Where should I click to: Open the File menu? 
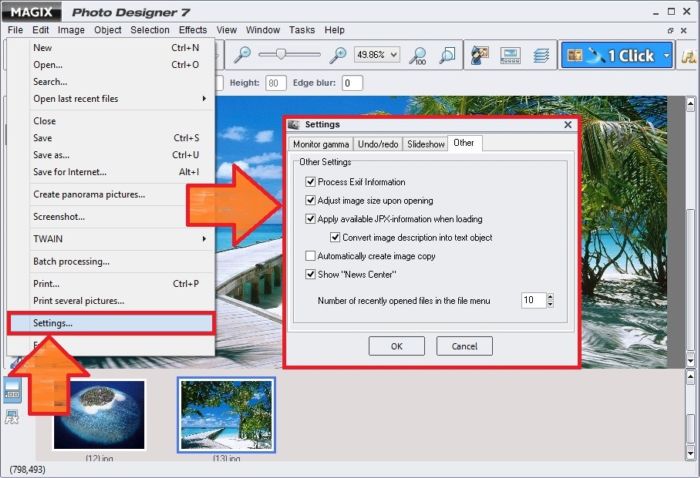point(15,30)
